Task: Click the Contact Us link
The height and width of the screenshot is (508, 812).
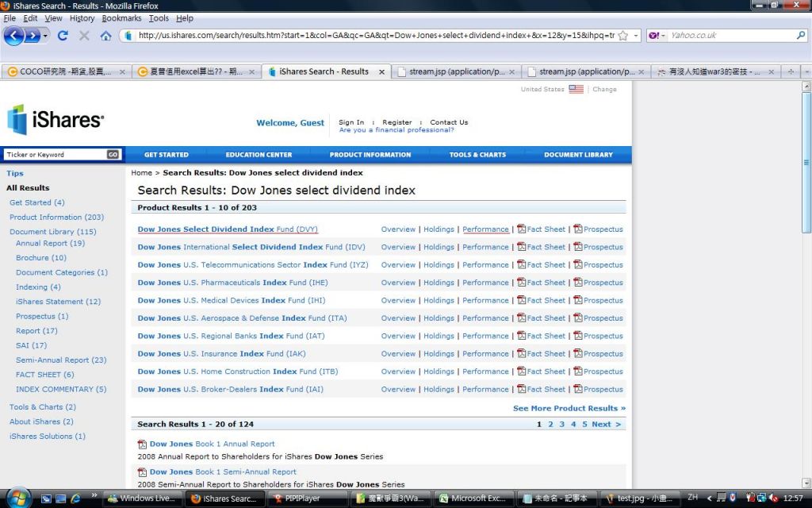Action: (449, 122)
